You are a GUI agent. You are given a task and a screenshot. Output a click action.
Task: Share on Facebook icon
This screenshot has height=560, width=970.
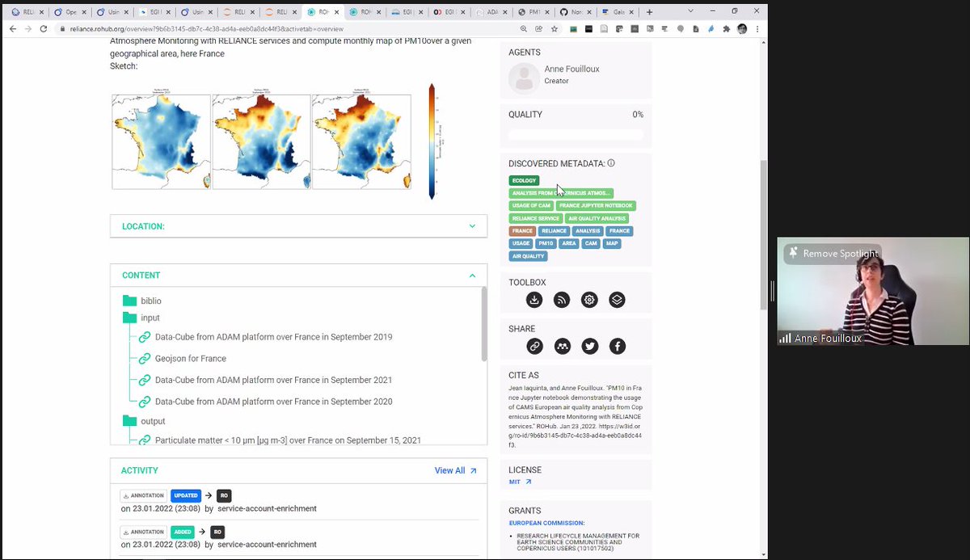[617, 346]
